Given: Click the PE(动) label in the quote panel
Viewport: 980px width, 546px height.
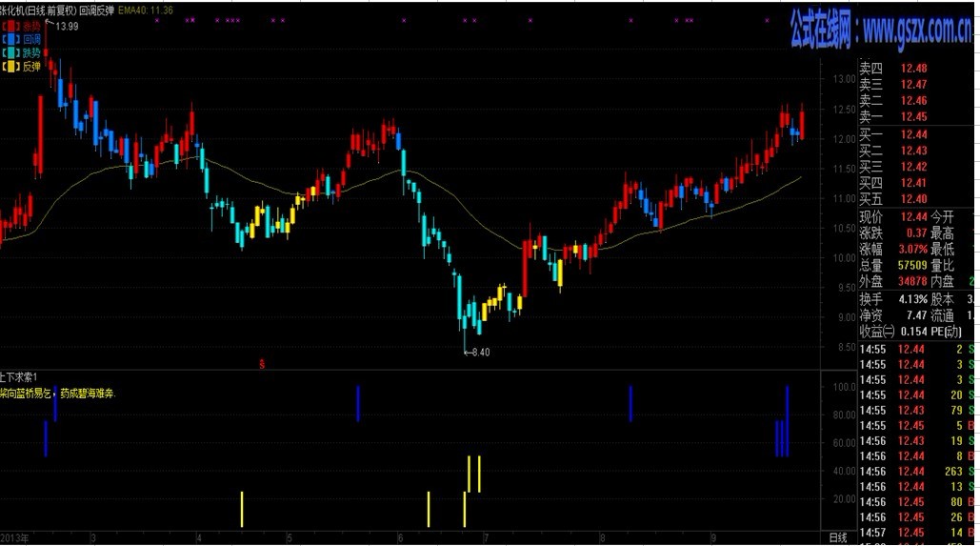Looking at the screenshot, I should coord(947,333).
